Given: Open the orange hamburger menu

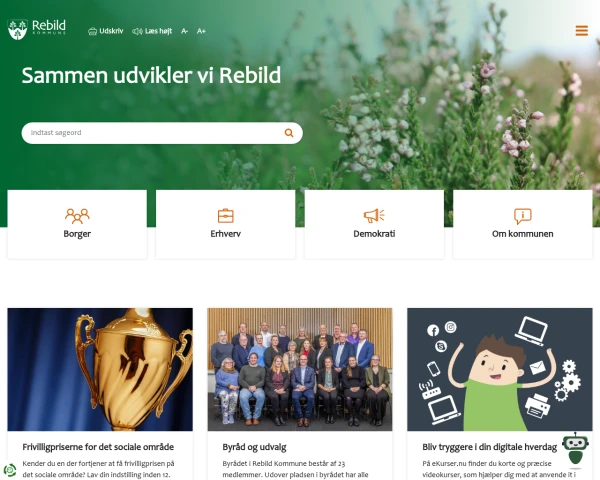Looking at the screenshot, I should (581, 31).
